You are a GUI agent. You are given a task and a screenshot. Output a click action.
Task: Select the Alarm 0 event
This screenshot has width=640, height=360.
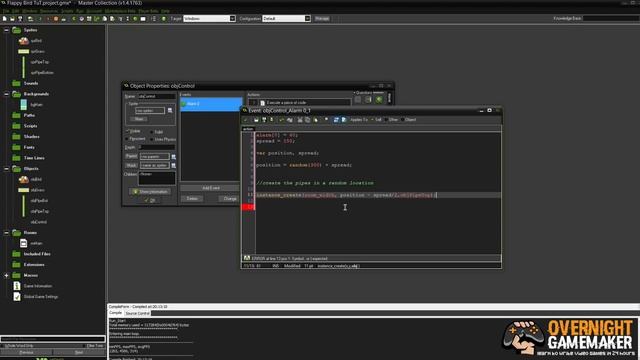[211, 104]
